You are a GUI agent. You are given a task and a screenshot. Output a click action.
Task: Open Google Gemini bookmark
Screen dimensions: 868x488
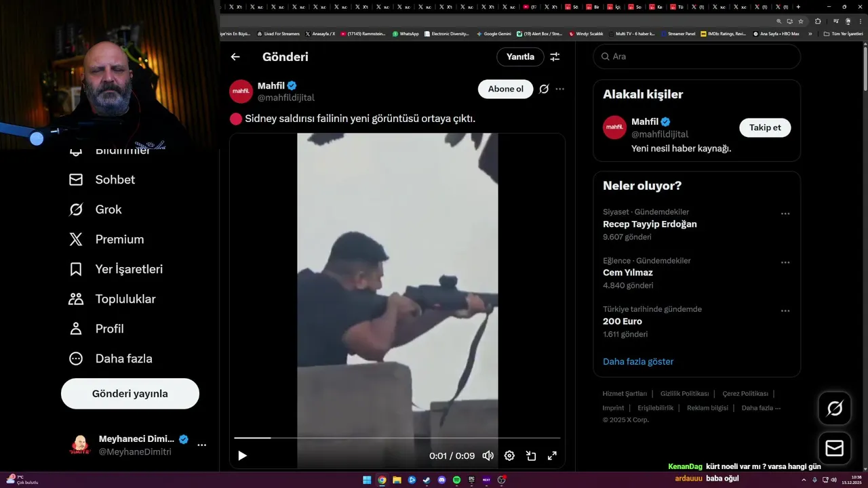[494, 34]
